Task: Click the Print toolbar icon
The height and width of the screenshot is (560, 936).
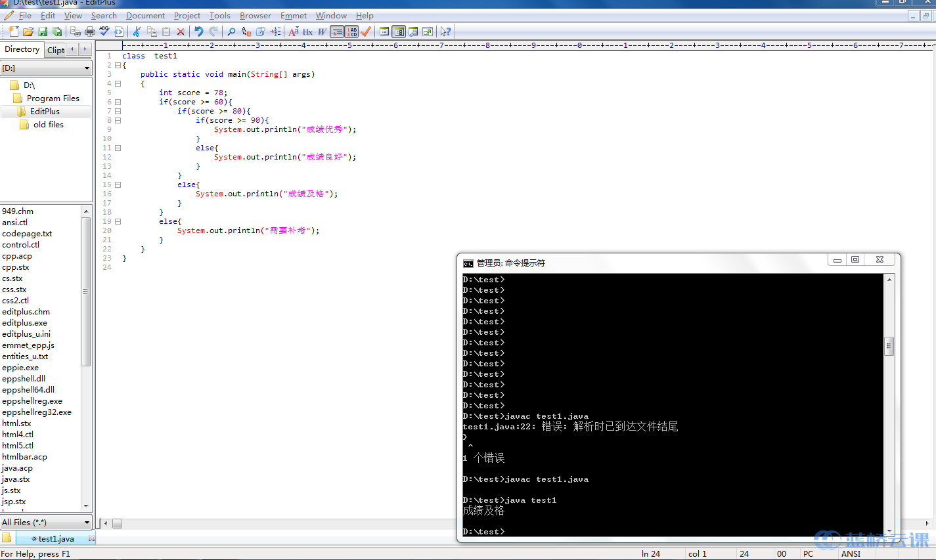Action: coord(90,32)
